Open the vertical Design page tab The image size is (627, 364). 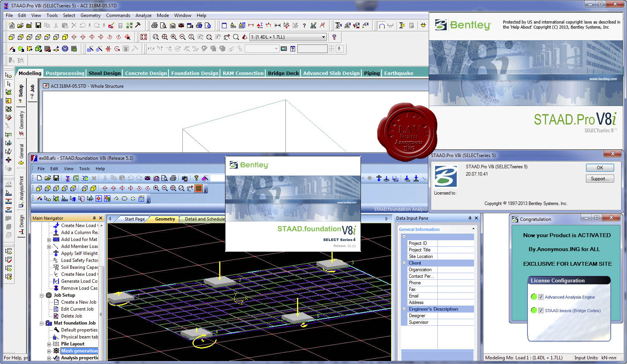22,225
